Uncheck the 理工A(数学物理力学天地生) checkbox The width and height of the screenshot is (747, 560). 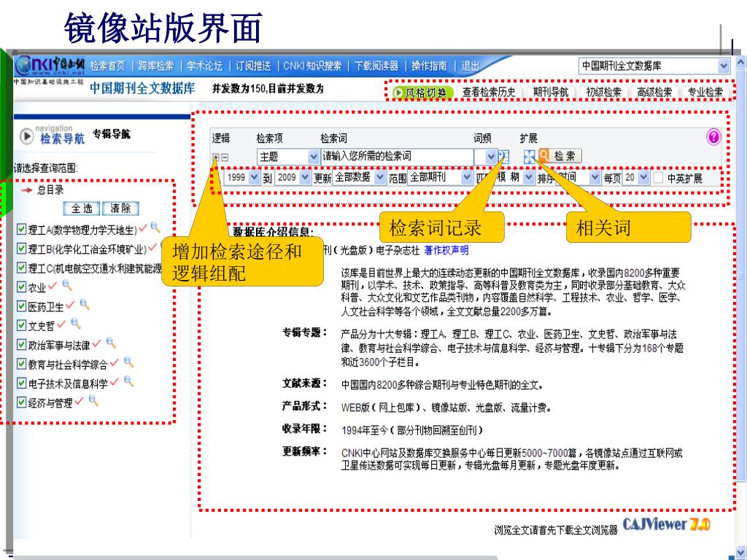coord(21,230)
